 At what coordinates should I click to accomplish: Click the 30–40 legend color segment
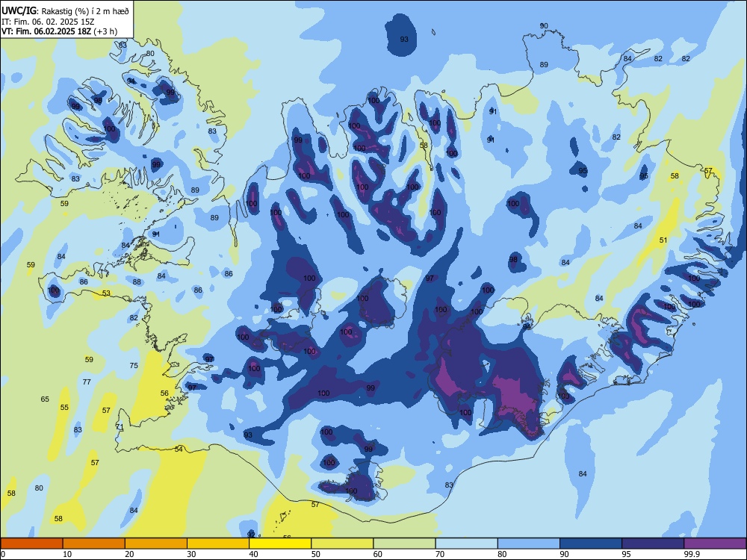218,544
